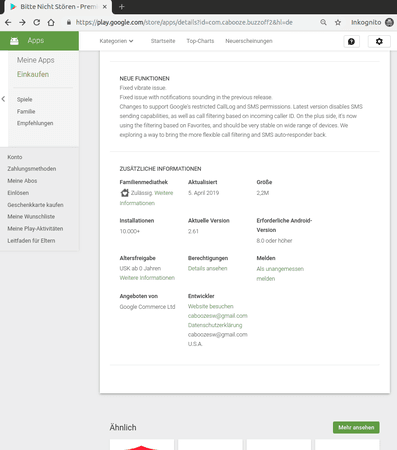Open Meine Abos
Image resolution: width=397 pixels, height=450 pixels.
[x=22, y=181]
